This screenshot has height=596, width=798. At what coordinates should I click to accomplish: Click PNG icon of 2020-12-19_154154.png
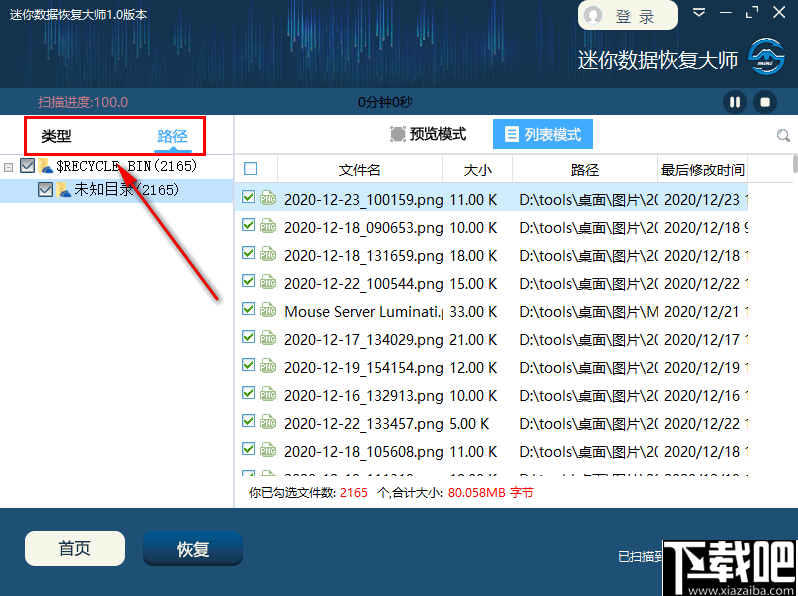coord(268,365)
